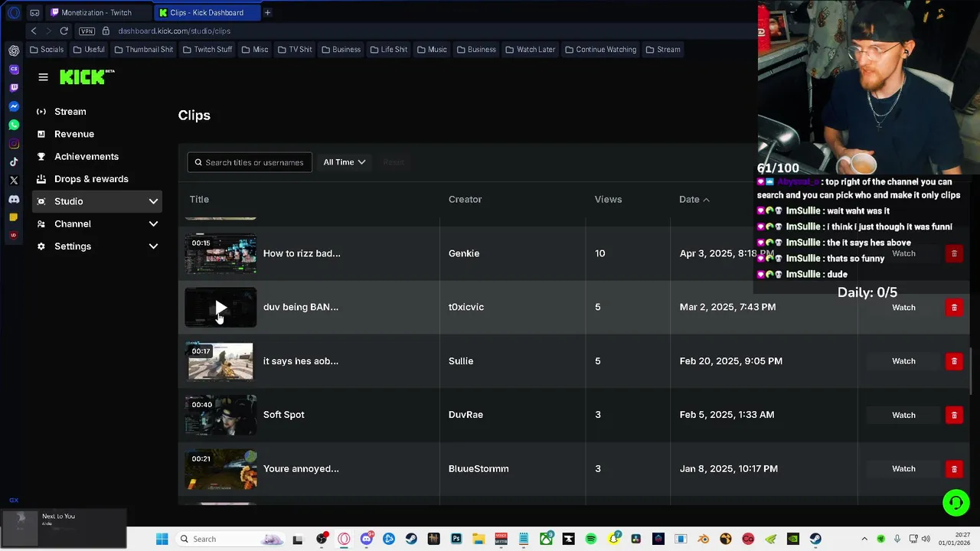Open Drops & rewards in the sidebar
The width and height of the screenshot is (980, 551).
(x=97, y=179)
